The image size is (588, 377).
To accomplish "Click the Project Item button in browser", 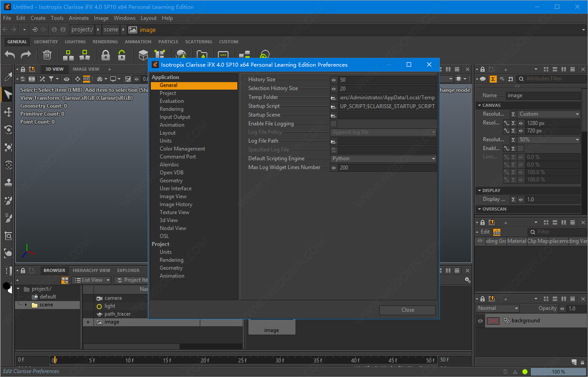I will pyautogui.click(x=131, y=280).
